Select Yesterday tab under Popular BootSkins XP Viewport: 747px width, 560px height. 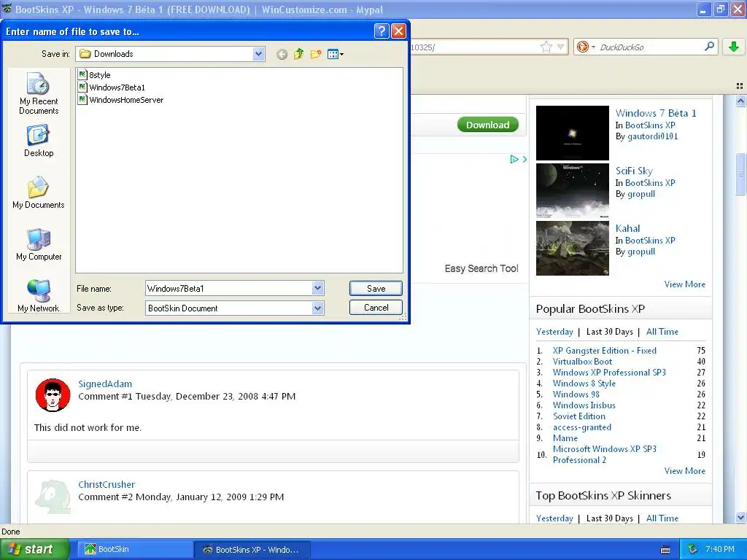(x=554, y=332)
